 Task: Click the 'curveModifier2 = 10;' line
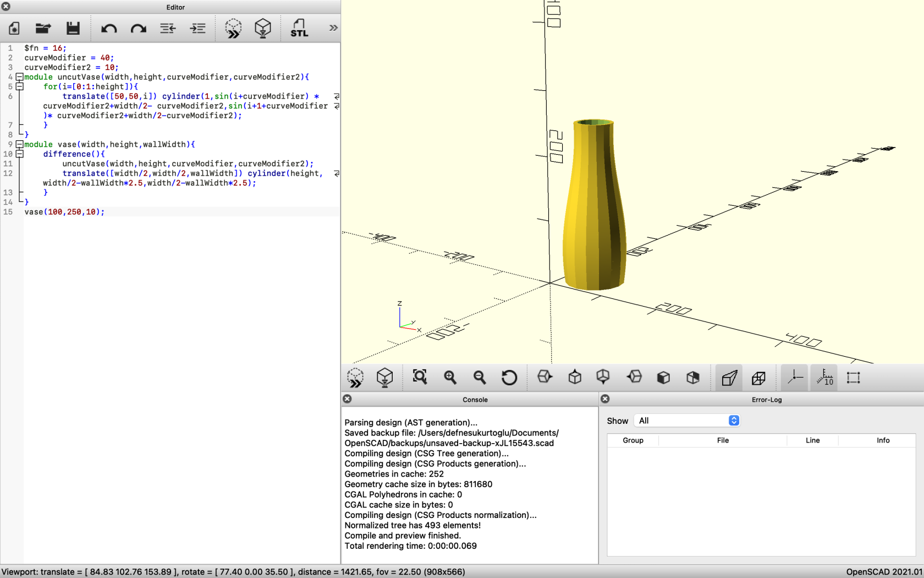(x=71, y=68)
